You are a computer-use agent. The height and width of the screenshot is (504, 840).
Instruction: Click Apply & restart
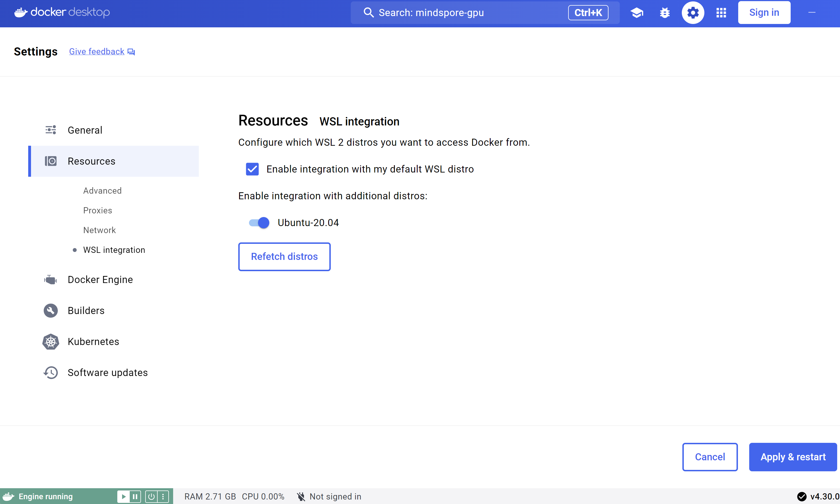pyautogui.click(x=792, y=457)
